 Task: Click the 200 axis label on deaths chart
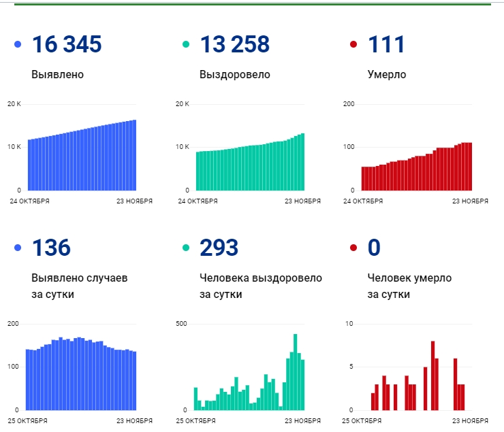click(349, 104)
